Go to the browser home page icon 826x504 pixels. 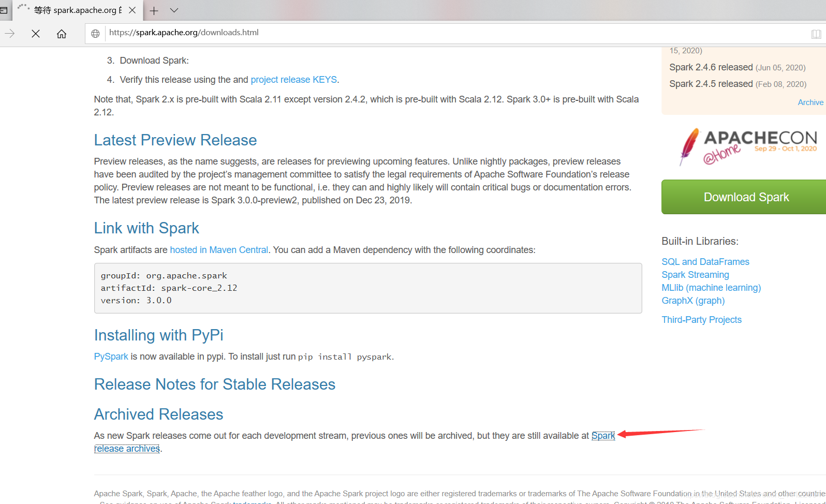(x=62, y=34)
